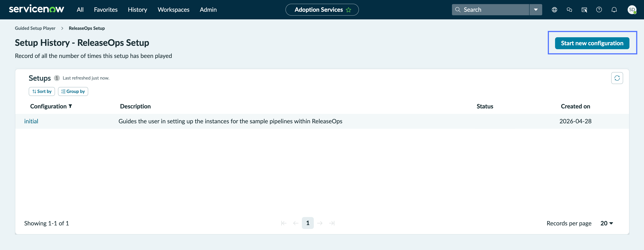Open the Group by options

point(73,91)
